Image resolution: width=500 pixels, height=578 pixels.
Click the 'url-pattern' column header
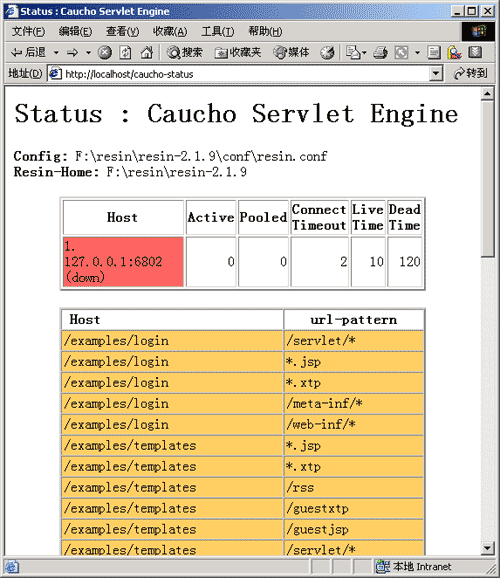(x=354, y=320)
